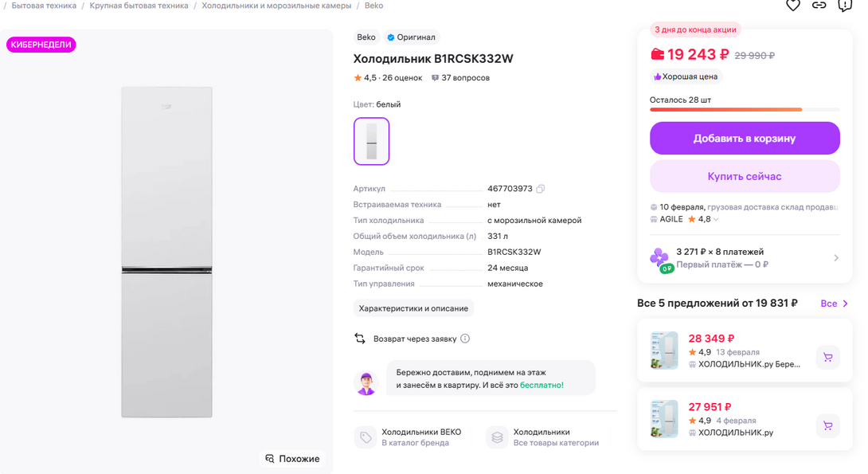Copy product link using chain icon

[819, 5]
